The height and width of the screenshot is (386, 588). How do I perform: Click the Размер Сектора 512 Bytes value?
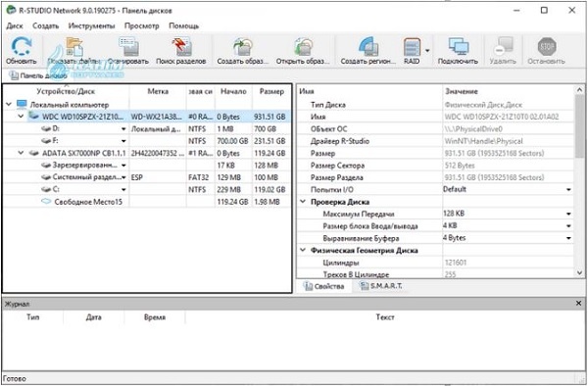coord(459,166)
